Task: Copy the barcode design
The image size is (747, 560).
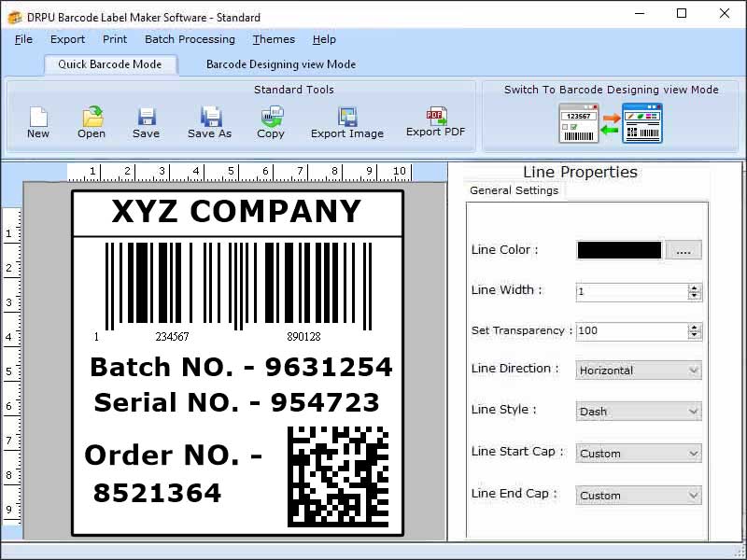Action: 271,121
